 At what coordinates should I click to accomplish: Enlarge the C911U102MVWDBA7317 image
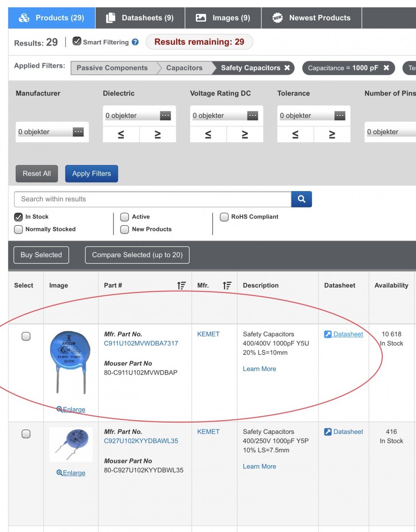pyautogui.click(x=71, y=410)
